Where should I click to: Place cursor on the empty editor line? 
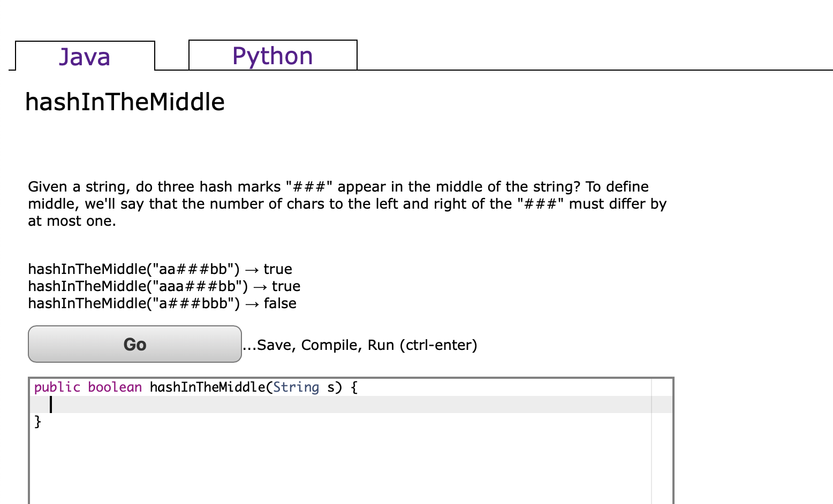(x=51, y=404)
